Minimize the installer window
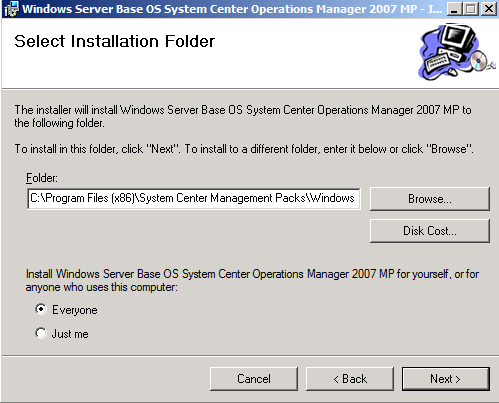Viewport: 499px width, 403px height. [454, 9]
